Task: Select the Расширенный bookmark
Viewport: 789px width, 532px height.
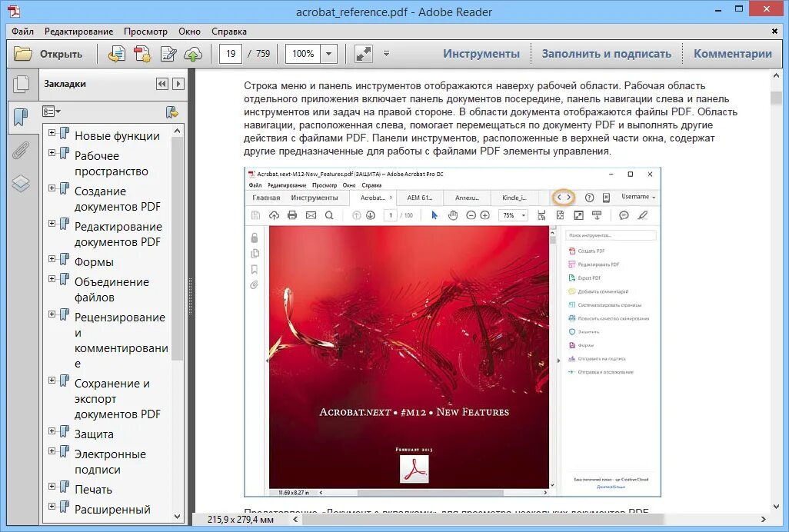Action: click(x=112, y=510)
